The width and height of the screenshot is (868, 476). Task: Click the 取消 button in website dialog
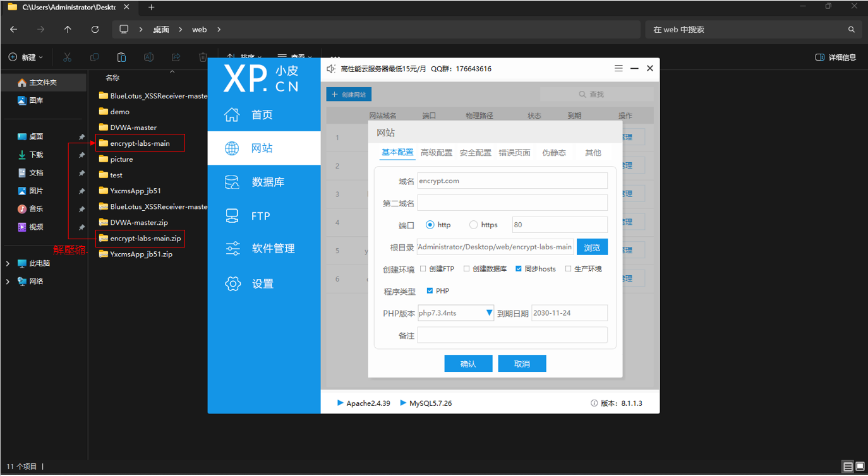point(522,364)
